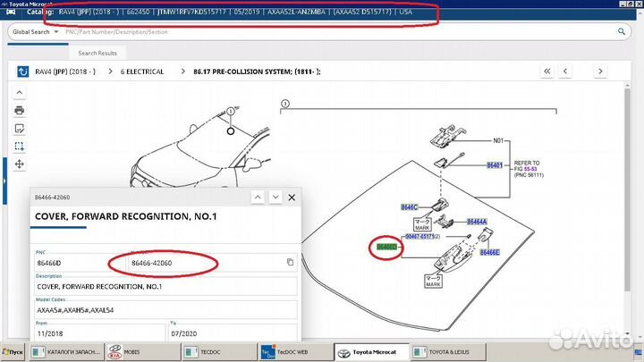Screen dimensions: 644x362
Task: Activate the pan/move diagram tool
Action: 19,164
